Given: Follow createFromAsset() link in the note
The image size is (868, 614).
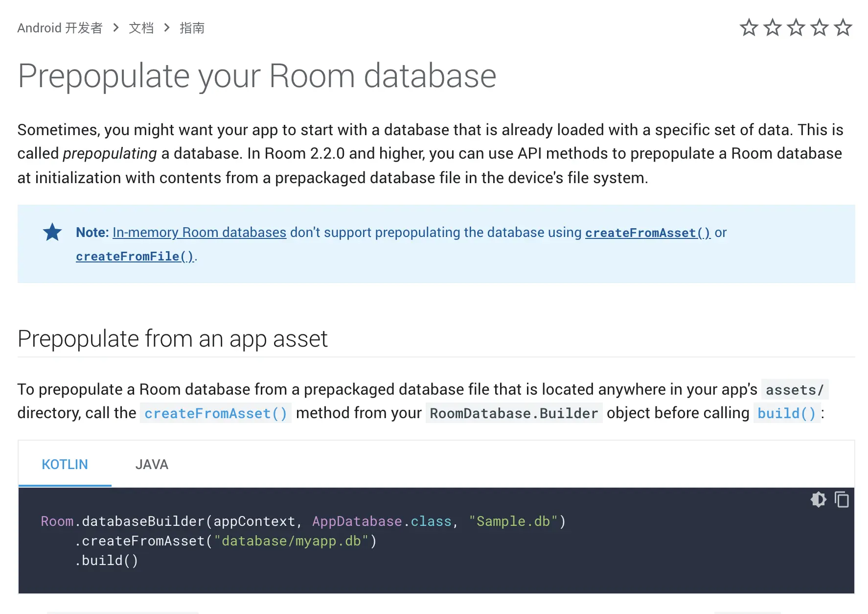Looking at the screenshot, I should pos(647,233).
